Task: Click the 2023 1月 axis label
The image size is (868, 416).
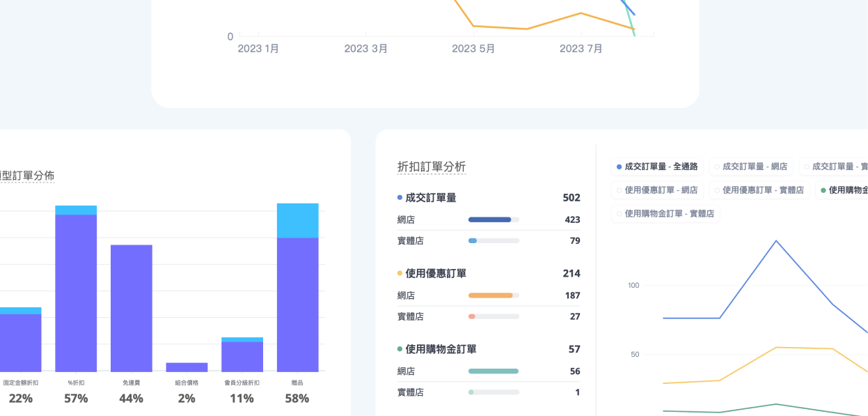Action: pyautogui.click(x=258, y=49)
